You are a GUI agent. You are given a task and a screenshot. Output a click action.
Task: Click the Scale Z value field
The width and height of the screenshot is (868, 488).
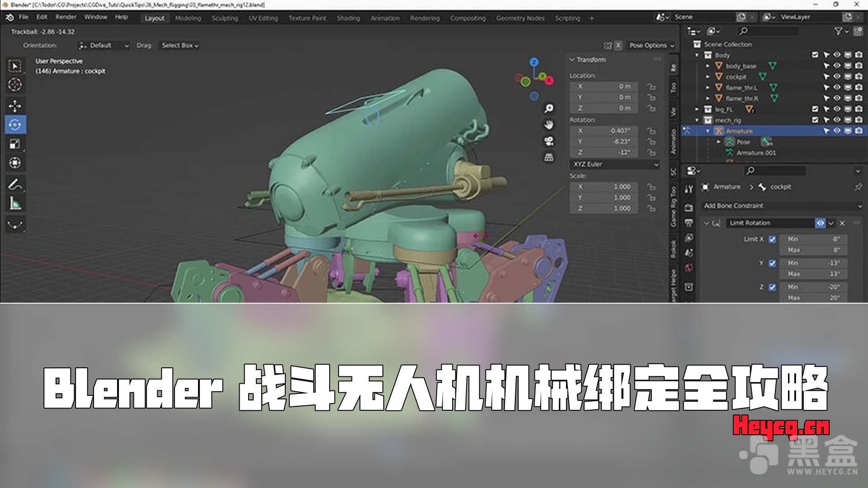604,209
